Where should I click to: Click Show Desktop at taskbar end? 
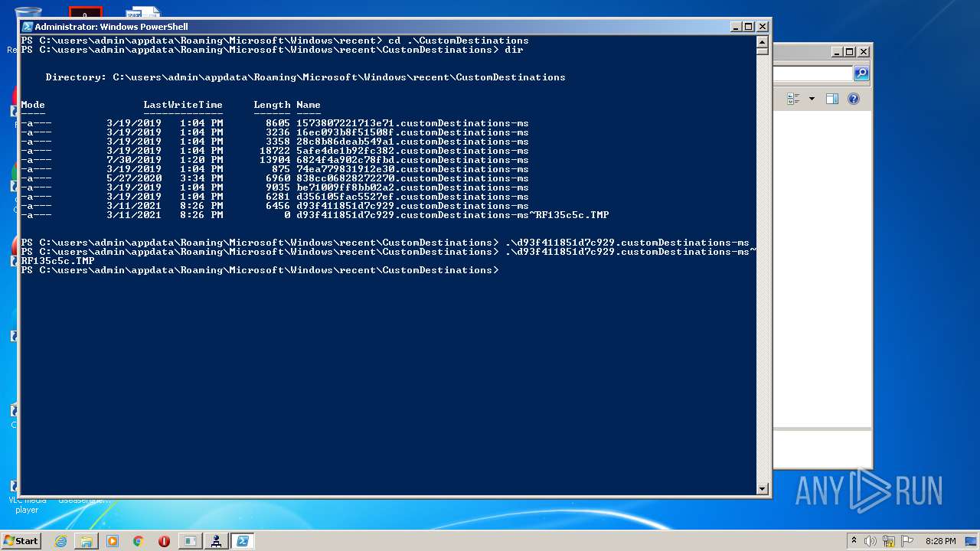[x=972, y=541]
